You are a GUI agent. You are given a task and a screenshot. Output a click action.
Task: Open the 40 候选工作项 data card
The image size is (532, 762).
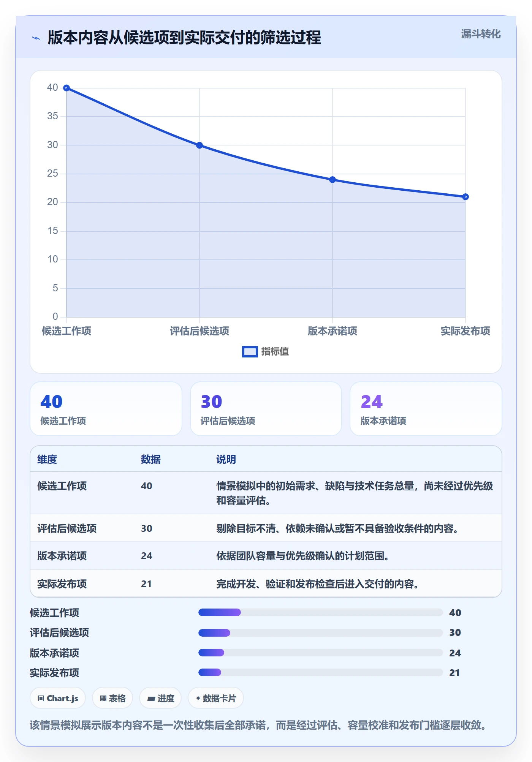(106, 409)
